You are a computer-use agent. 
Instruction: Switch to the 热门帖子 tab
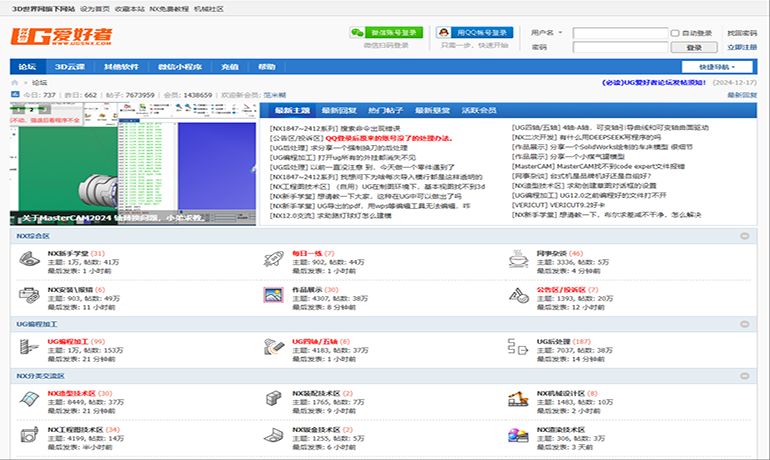[385, 110]
